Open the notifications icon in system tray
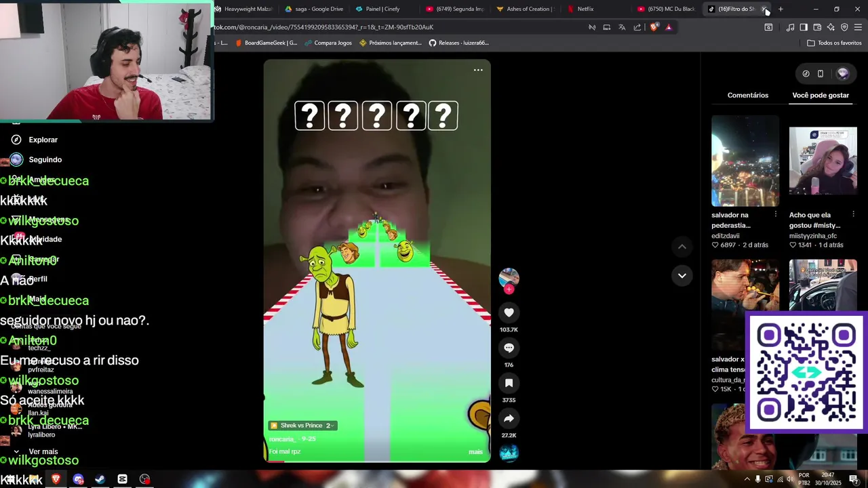This screenshot has height=488, width=868. (854, 479)
